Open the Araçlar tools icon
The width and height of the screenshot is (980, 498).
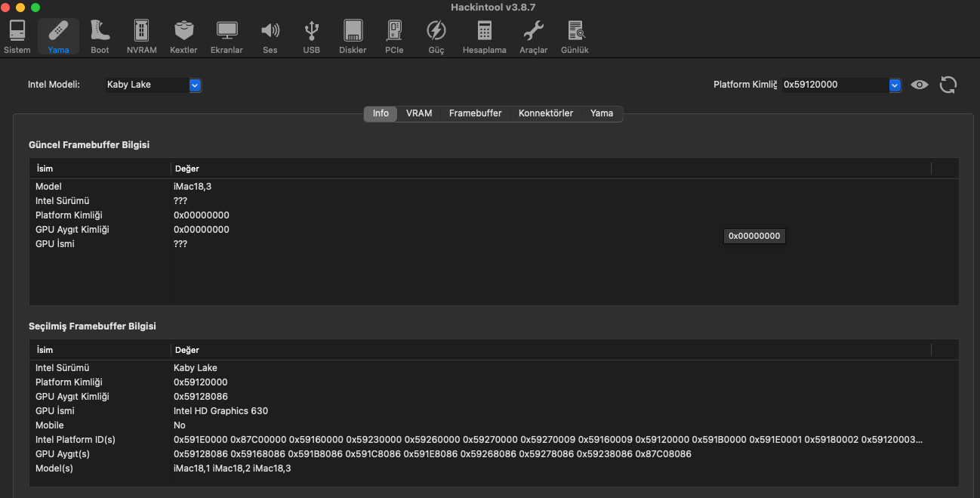pyautogui.click(x=533, y=37)
